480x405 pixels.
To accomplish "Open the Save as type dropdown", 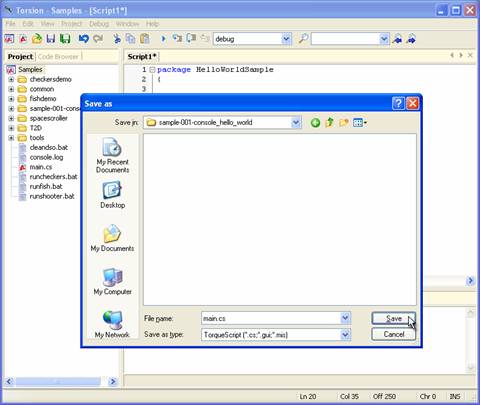I will click(345, 334).
